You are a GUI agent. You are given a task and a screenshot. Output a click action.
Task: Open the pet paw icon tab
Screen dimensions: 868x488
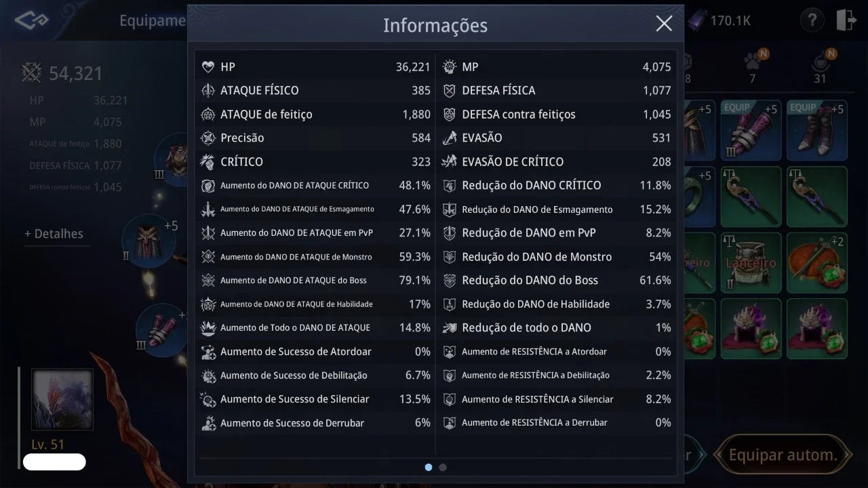(753, 62)
